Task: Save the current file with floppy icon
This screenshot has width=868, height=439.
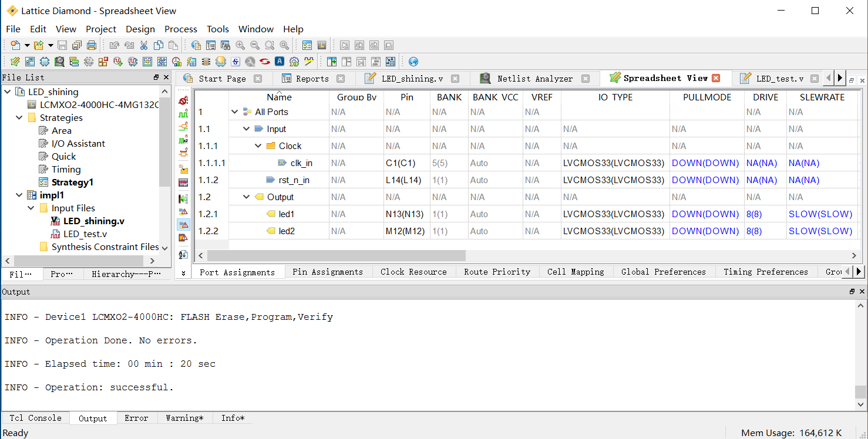Action: (62, 45)
